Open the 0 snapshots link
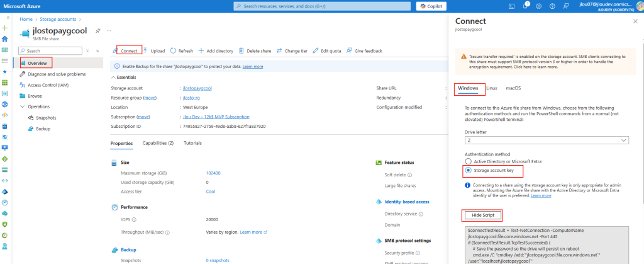The image size is (644, 264). tap(218, 260)
